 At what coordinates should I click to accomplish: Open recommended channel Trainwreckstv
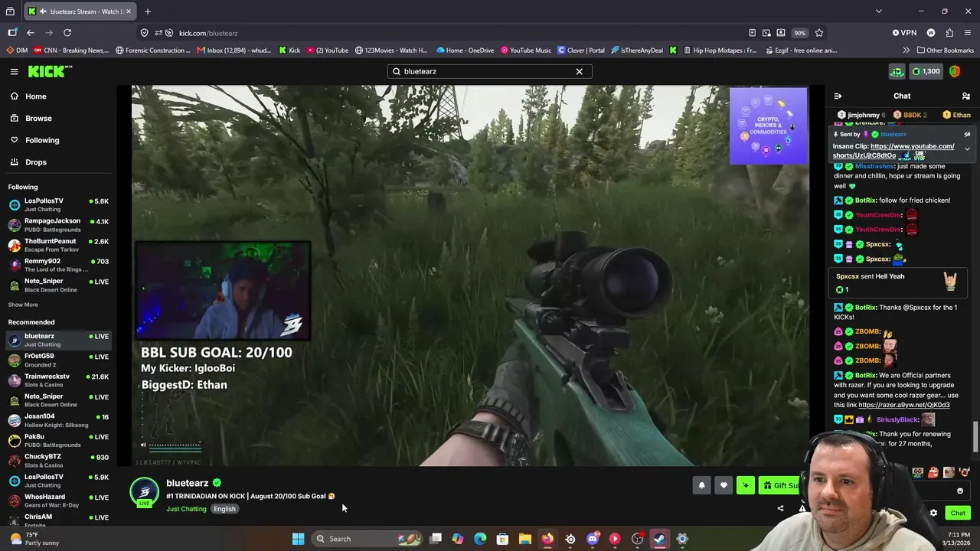pos(58,380)
